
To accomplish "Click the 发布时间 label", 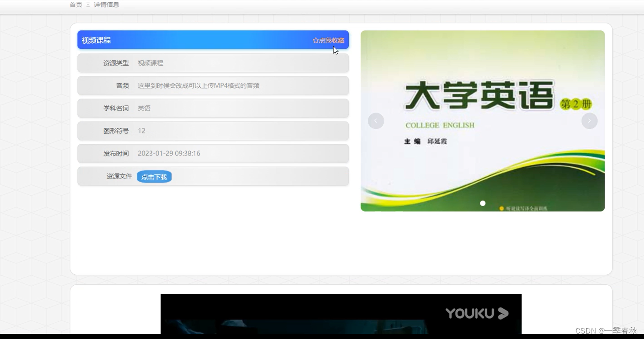I will pos(116,153).
